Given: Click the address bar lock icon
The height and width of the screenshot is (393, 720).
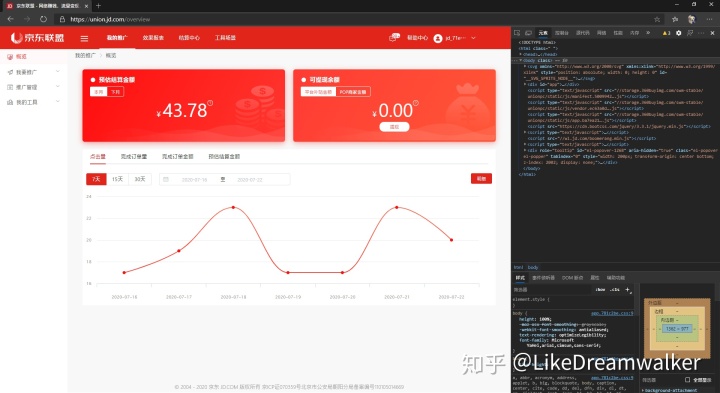Looking at the screenshot, I should (62, 19).
